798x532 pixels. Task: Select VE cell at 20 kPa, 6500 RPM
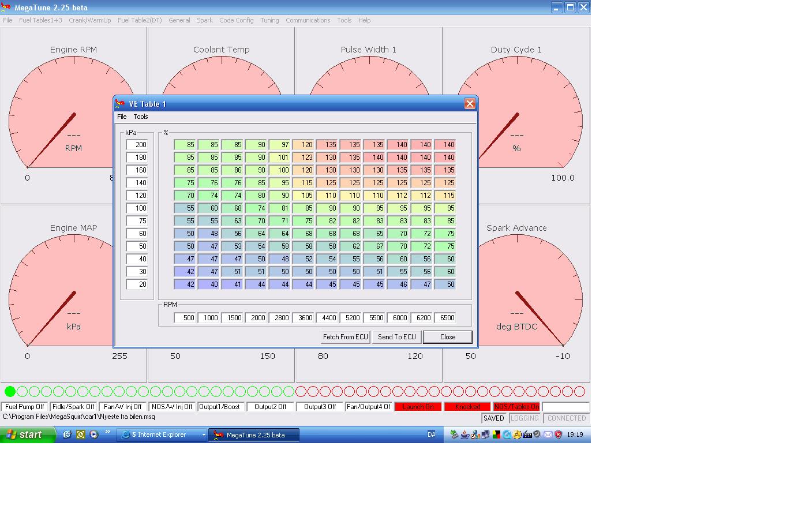click(445, 284)
